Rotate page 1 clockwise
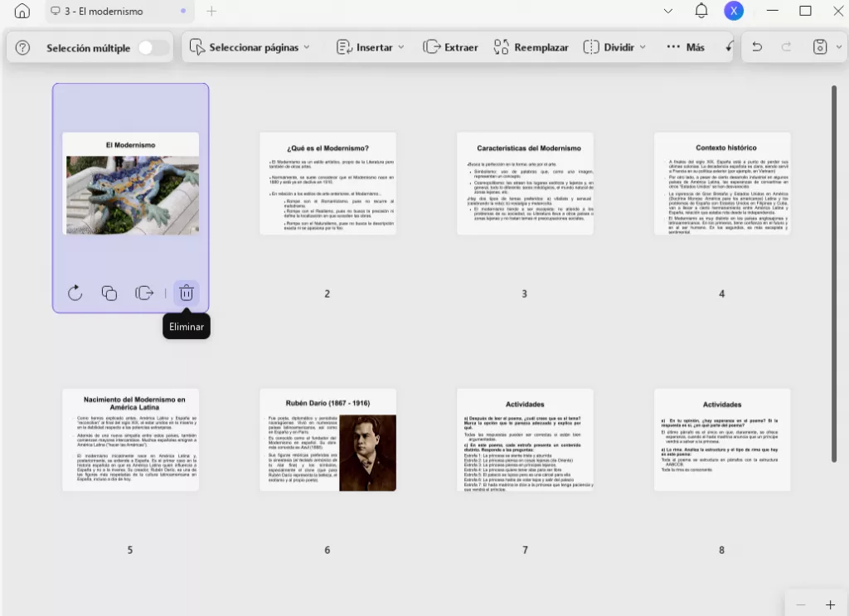849x616 pixels. tap(75, 293)
